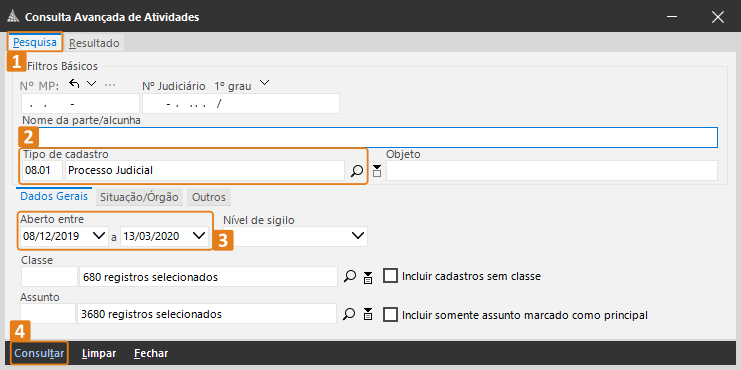
Task: Click the clear icon beside Tipo de cadastro
Action: 377,171
